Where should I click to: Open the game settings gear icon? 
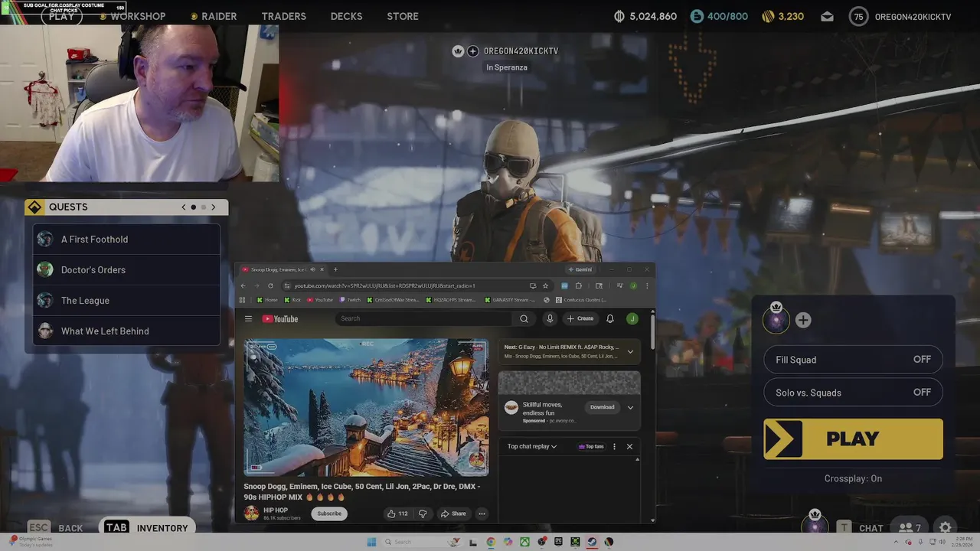tap(946, 527)
